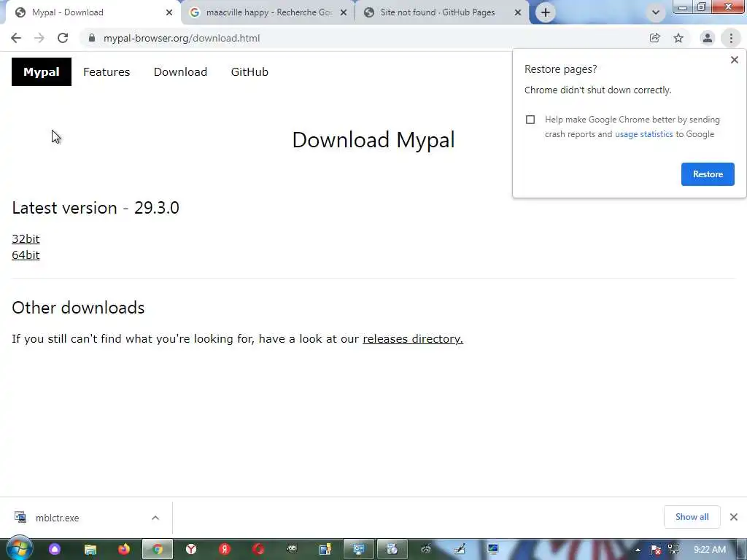747x560 pixels.
Task: Expand the mblctr.exe download options chevron
Action: click(x=155, y=518)
